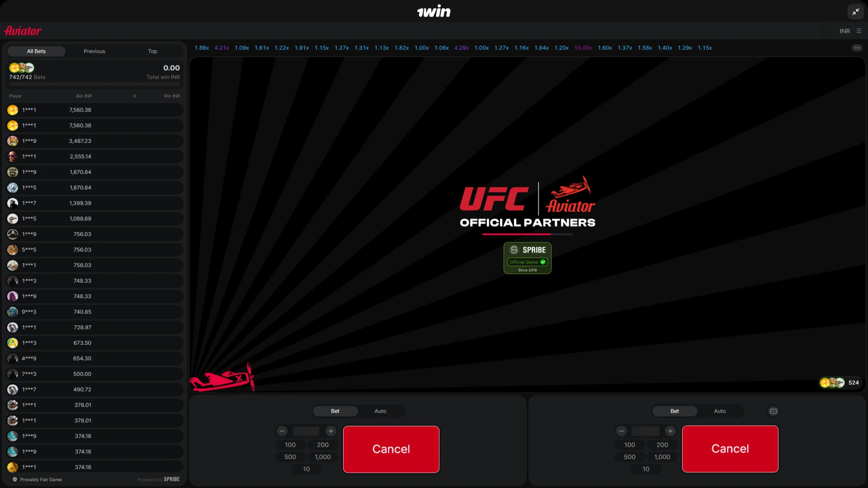Remove second bet panel with minus icon
This screenshot has width=868, height=488.
774,411
